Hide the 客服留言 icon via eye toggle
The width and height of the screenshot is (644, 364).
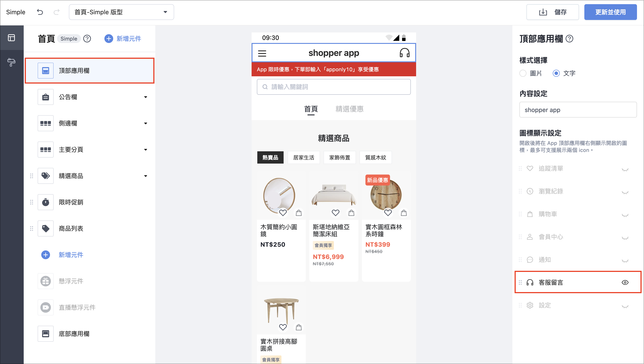[625, 282]
